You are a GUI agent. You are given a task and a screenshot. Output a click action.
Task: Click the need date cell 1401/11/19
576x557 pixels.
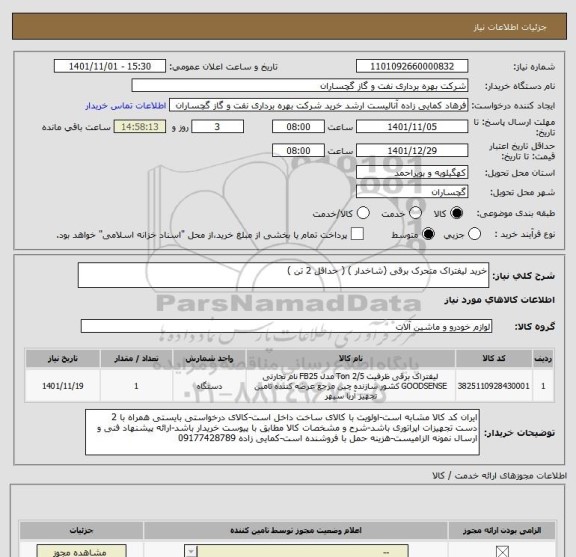click(62, 386)
